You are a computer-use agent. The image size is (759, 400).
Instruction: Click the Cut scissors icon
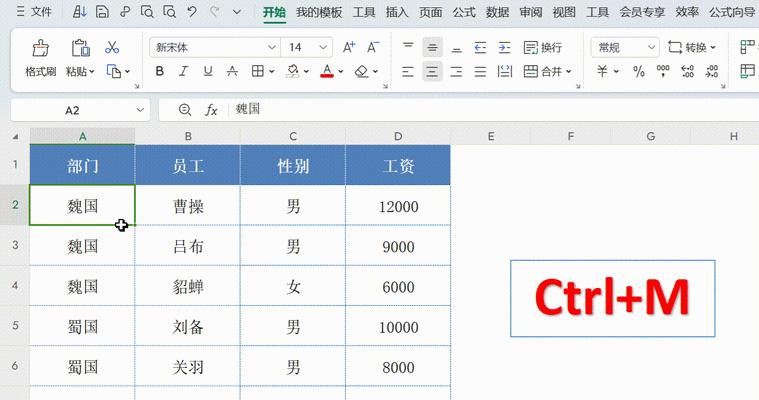pyautogui.click(x=112, y=47)
